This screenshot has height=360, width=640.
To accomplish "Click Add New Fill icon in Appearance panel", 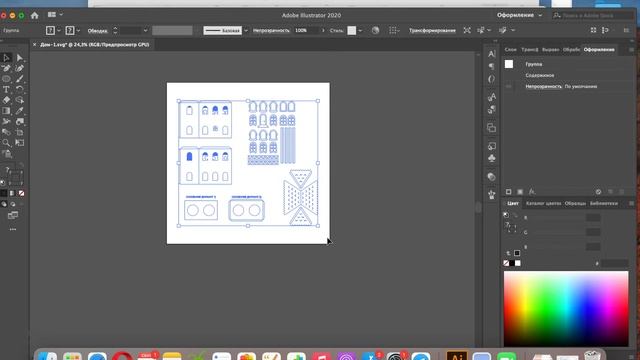I will 520,191.
